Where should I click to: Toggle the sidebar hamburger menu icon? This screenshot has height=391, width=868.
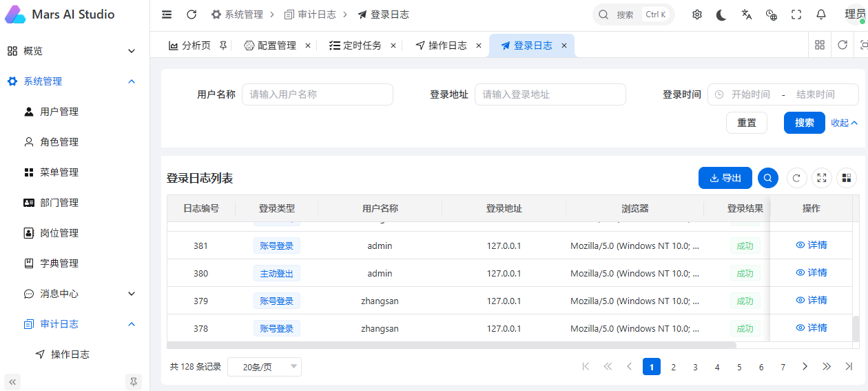[x=167, y=14]
